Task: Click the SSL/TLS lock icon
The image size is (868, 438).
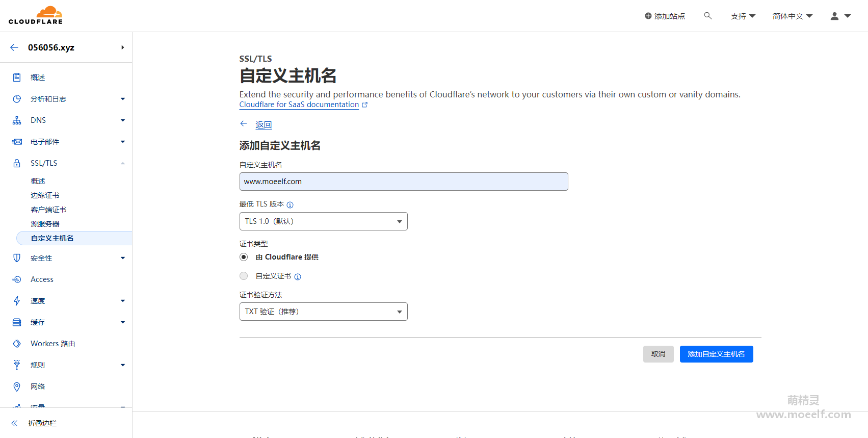Action: tap(17, 163)
